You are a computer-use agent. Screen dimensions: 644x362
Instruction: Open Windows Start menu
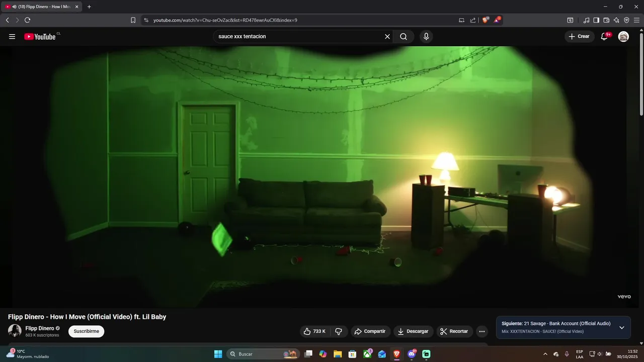(218, 354)
